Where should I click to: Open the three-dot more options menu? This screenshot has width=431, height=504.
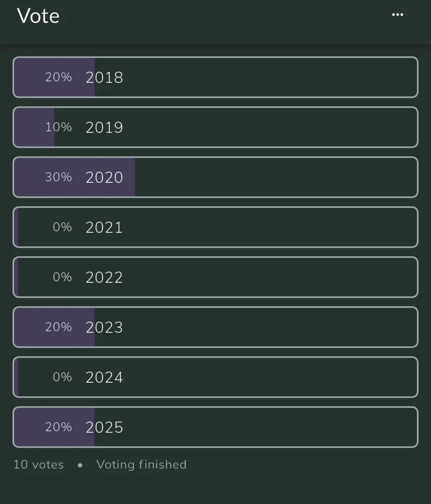(x=398, y=15)
